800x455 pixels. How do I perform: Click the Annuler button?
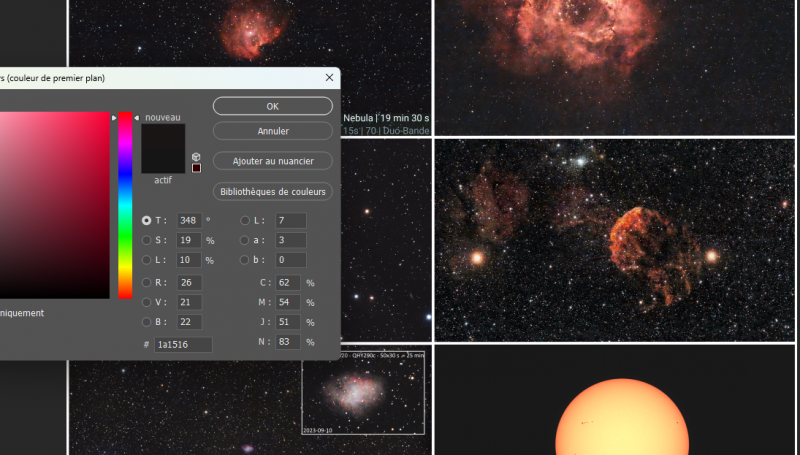tap(272, 131)
